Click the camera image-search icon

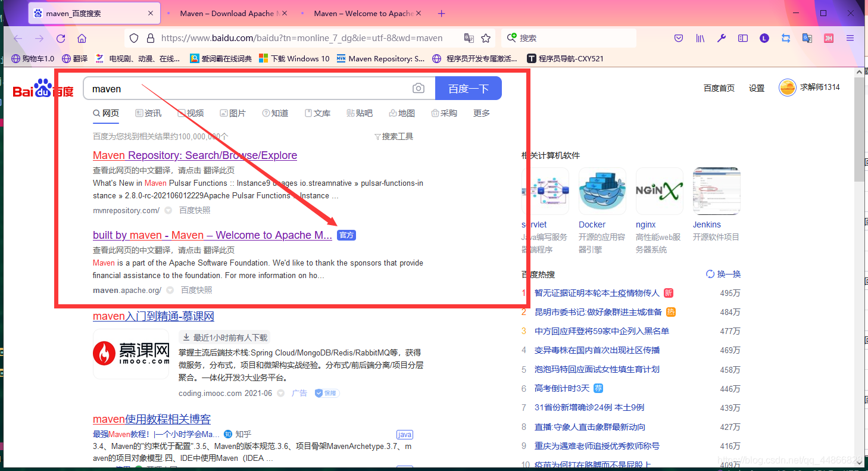pos(419,88)
